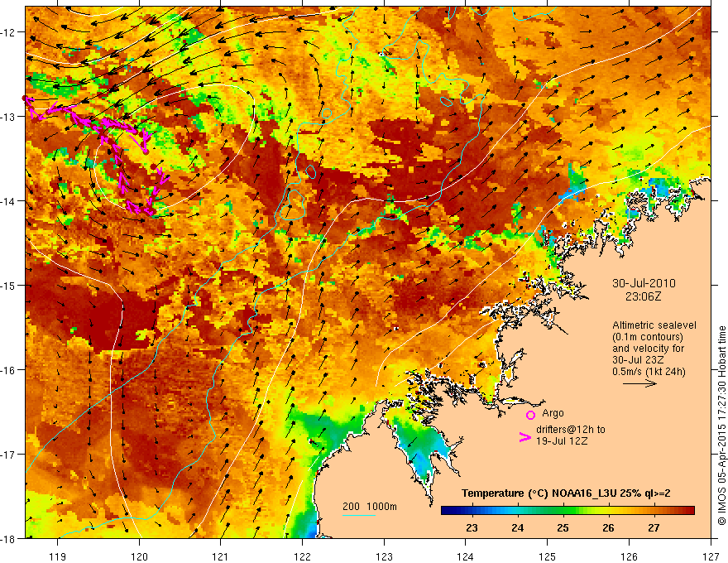The height and width of the screenshot is (563, 728).
Task: Click the '0.5m/s (1kt 24h)' legend text
Action: (x=649, y=372)
